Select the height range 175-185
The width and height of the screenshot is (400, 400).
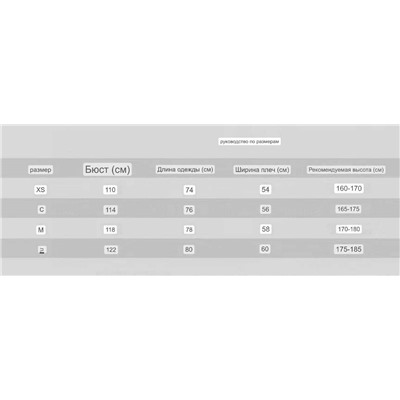tap(349, 249)
